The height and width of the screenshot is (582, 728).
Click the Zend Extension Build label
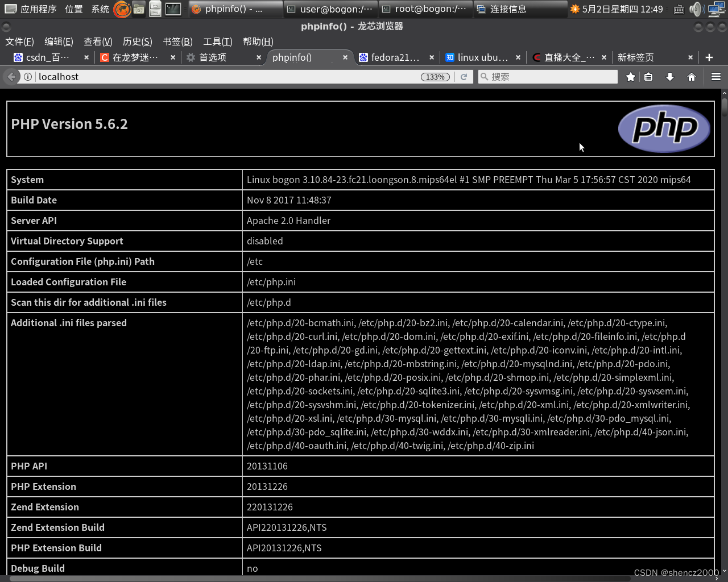pyautogui.click(x=57, y=527)
